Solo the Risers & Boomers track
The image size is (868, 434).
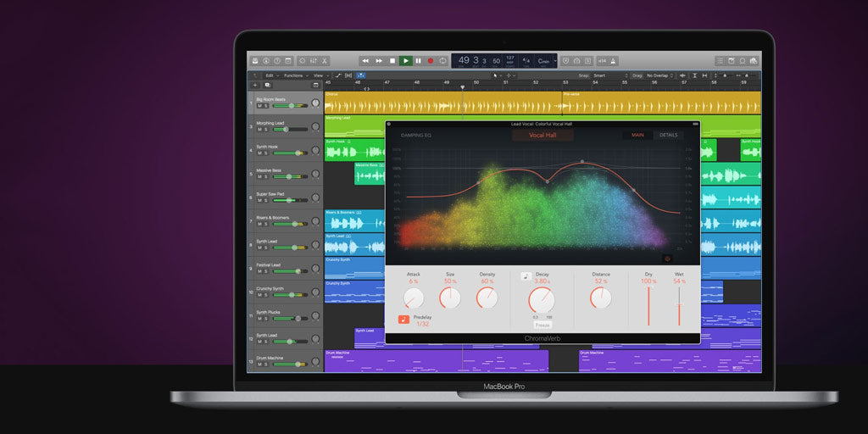click(x=265, y=224)
